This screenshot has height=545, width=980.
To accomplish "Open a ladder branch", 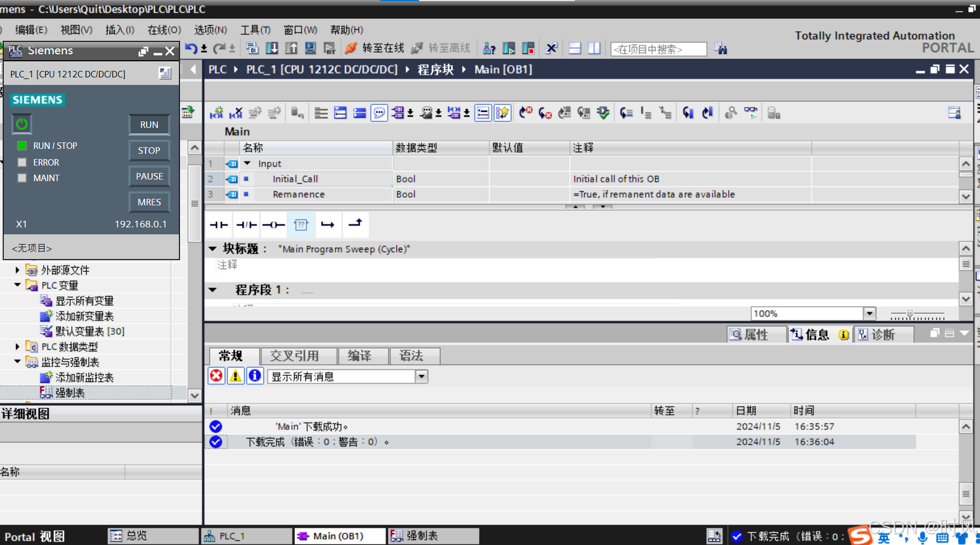I will tap(328, 225).
